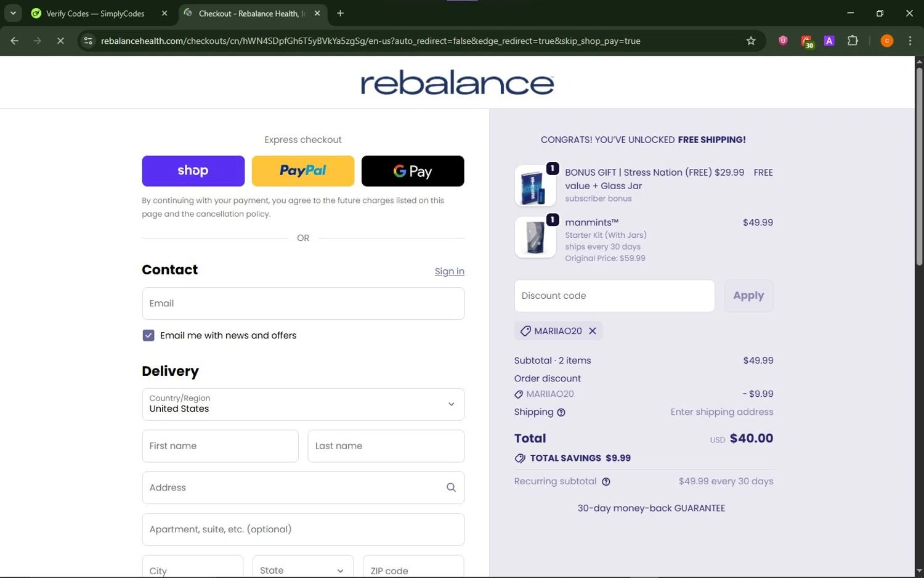Open the orange profile avatar
Image resolution: width=924 pixels, height=578 pixels.
(x=887, y=41)
